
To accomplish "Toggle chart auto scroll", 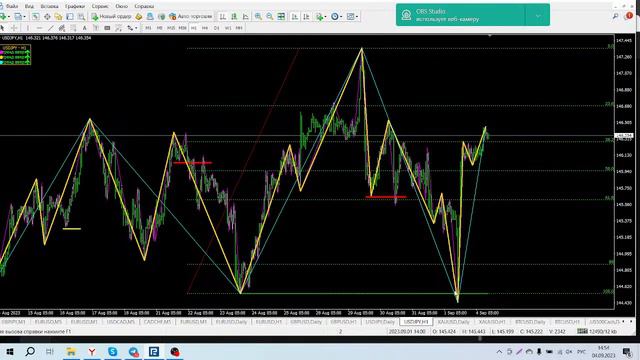I will point(294,16).
